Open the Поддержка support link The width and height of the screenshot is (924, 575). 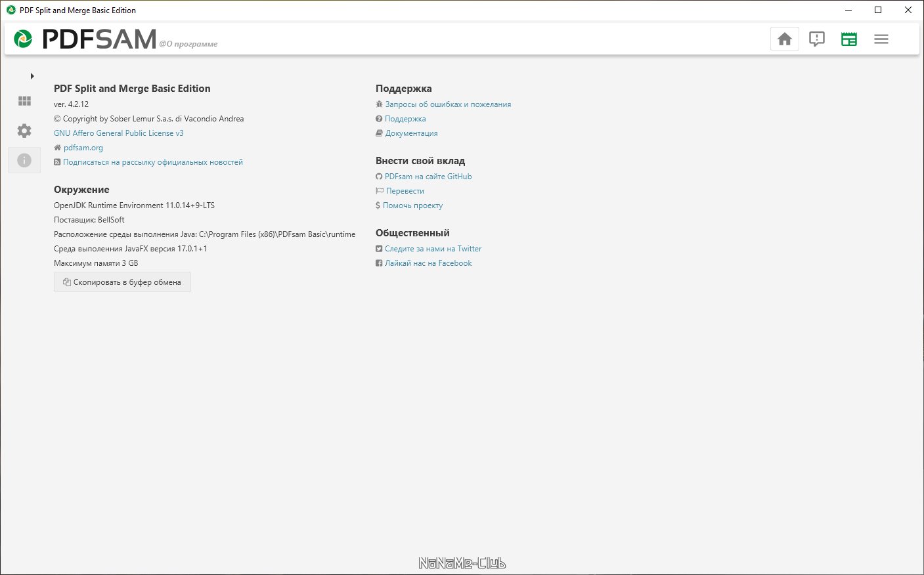405,119
